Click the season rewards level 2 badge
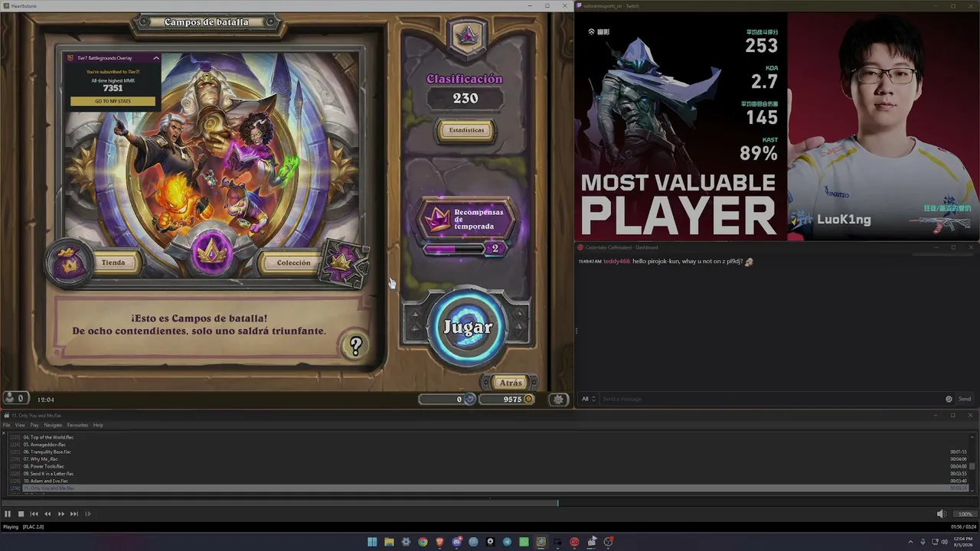The image size is (980, 551). pyautogui.click(x=495, y=249)
